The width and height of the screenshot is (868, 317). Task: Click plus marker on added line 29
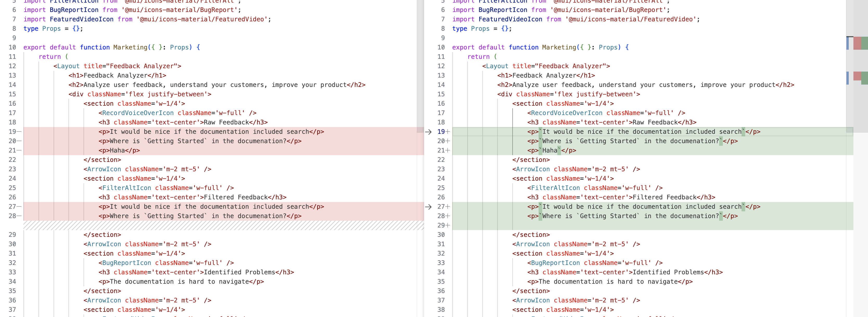coord(448,225)
